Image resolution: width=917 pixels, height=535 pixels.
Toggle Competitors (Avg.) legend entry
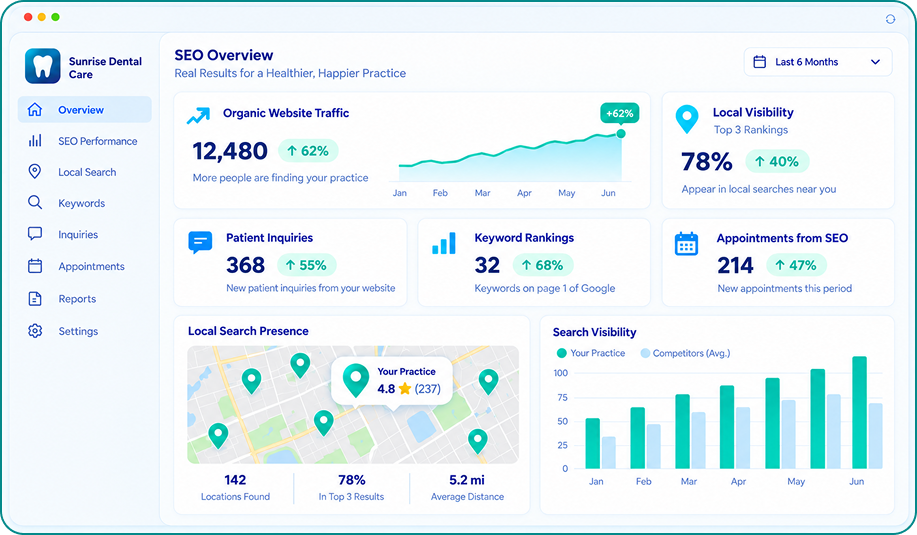pyautogui.click(x=685, y=353)
